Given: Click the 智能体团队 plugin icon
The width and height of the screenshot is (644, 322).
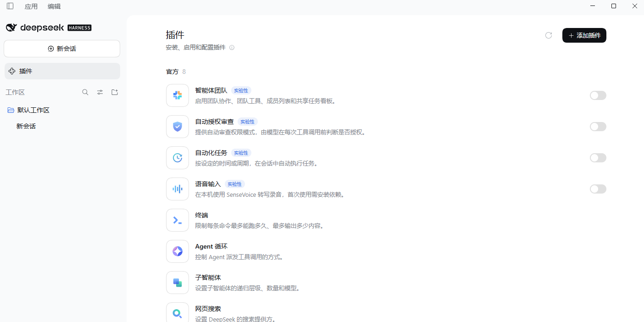Looking at the screenshot, I should point(178,95).
